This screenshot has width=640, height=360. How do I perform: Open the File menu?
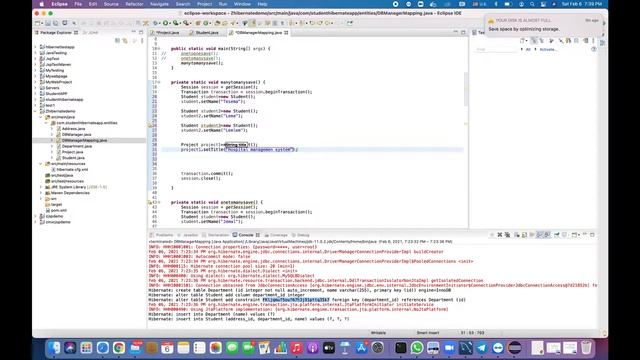pyautogui.click(x=78, y=4)
